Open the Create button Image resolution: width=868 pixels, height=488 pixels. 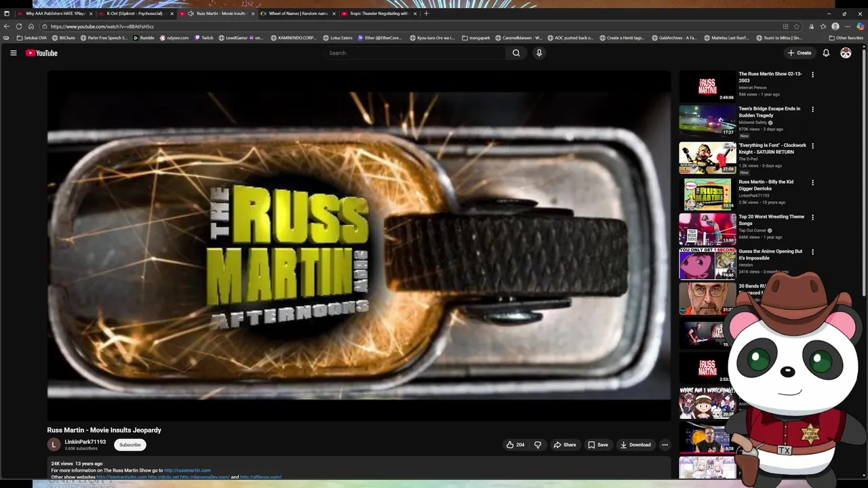(800, 53)
